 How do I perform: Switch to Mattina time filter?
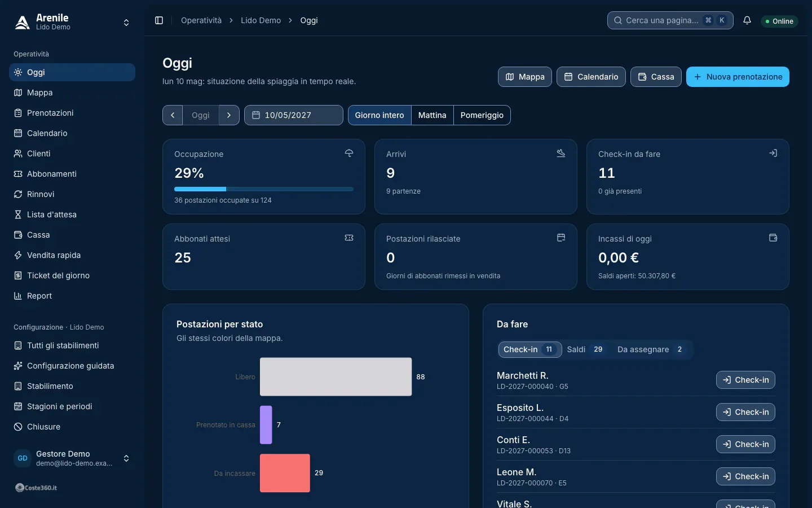pos(433,115)
